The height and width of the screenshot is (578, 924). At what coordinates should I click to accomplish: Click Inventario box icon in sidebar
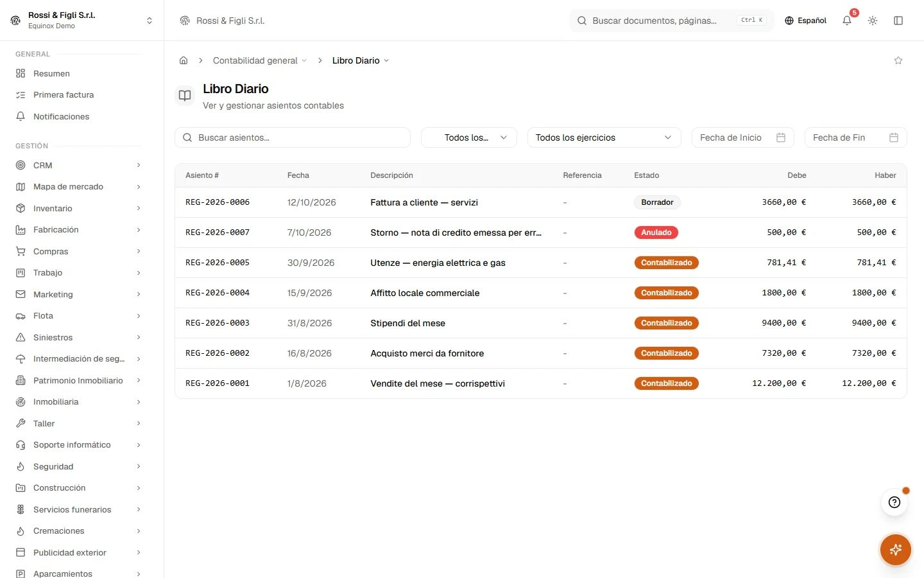pyautogui.click(x=21, y=208)
